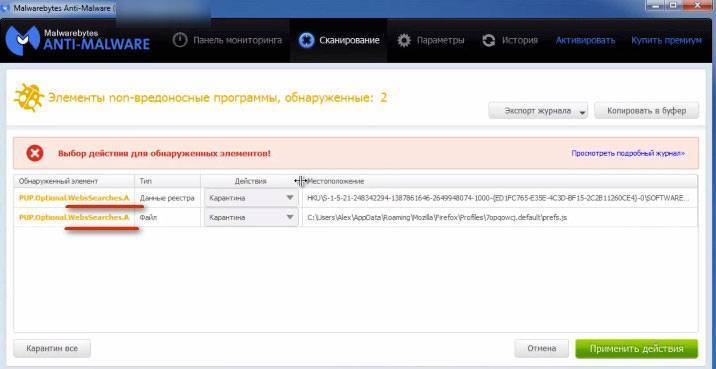Open the action dropdown for the Файл row
Viewport: 716px width, 369px height.
click(251, 217)
